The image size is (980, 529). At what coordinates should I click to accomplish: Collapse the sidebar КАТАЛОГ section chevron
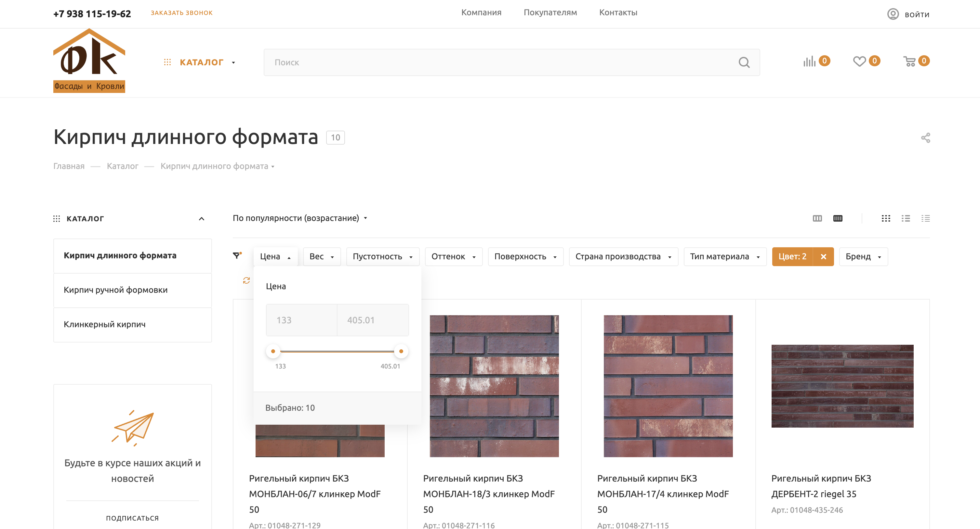click(x=202, y=219)
